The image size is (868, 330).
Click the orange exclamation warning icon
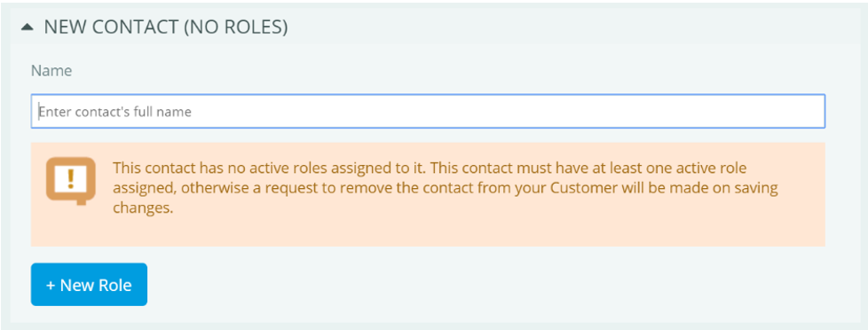pyautogui.click(x=70, y=181)
